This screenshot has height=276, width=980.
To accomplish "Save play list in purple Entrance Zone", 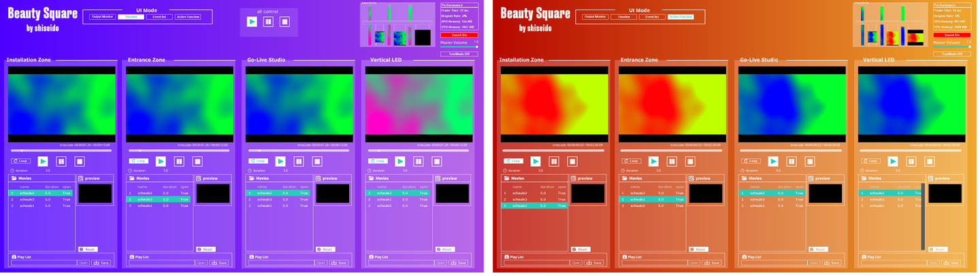I will point(218,262).
